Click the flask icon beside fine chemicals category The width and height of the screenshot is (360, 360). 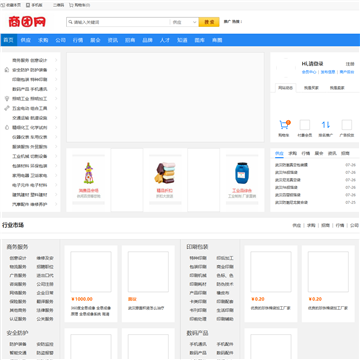click(6, 127)
